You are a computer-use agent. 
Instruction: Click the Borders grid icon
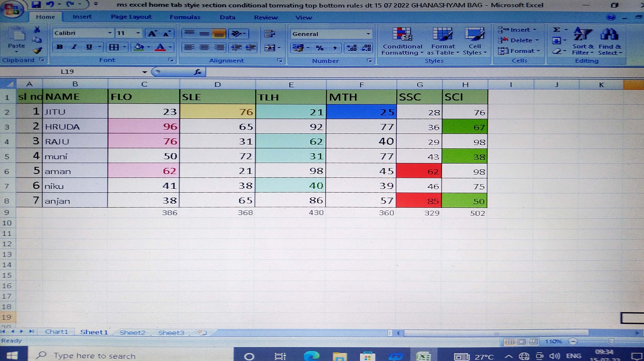click(x=114, y=47)
